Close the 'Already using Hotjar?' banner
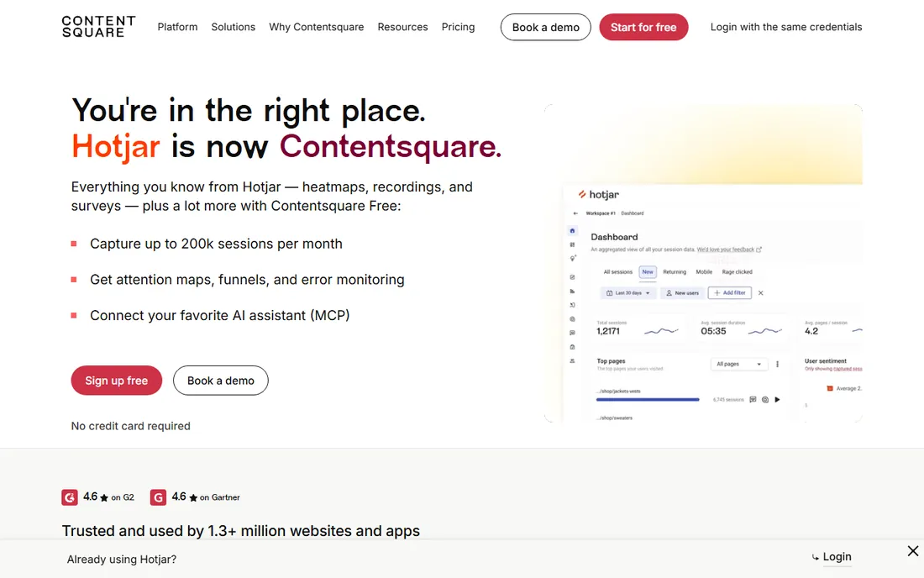Image resolution: width=924 pixels, height=578 pixels. click(913, 551)
